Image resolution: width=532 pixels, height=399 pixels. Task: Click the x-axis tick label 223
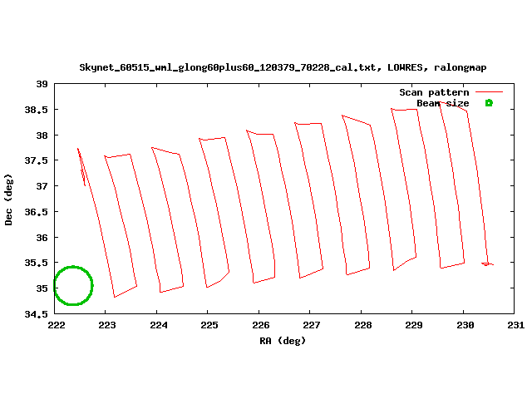pyautogui.click(x=107, y=325)
